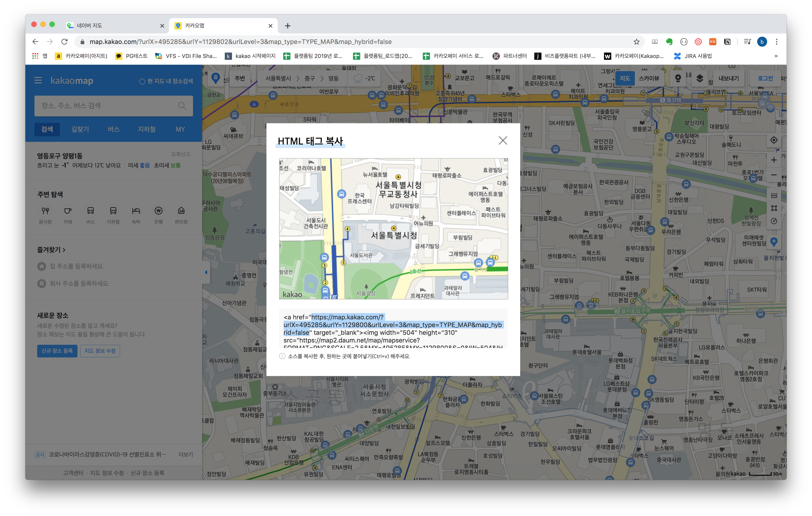This screenshot has height=516, width=812.
Task: Click the 은행 bank icon
Action: [159, 211]
